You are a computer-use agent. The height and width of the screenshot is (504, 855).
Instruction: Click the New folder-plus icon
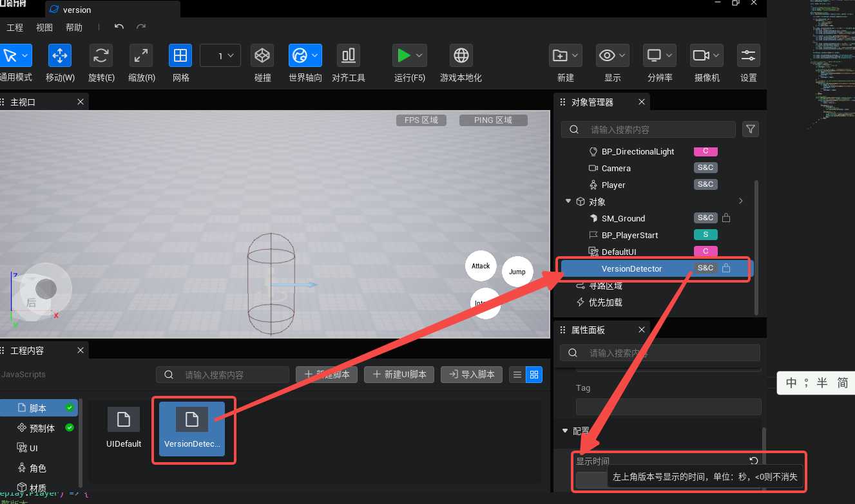click(x=559, y=56)
